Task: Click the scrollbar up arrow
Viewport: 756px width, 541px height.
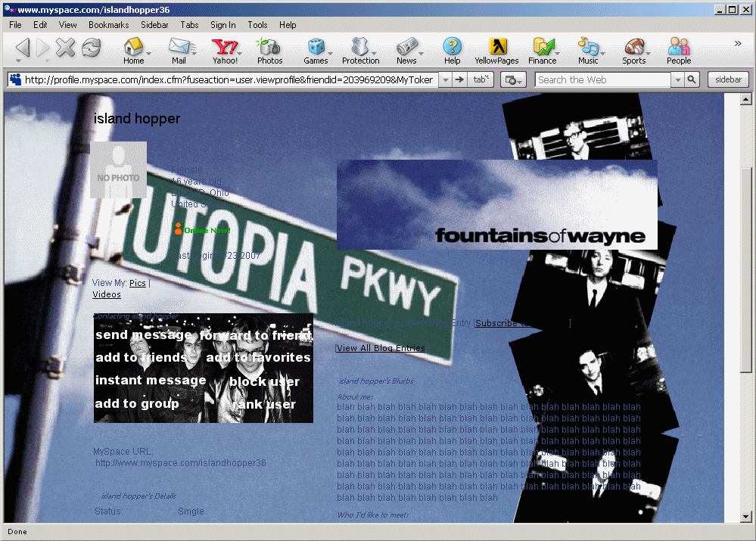Action: coord(746,99)
